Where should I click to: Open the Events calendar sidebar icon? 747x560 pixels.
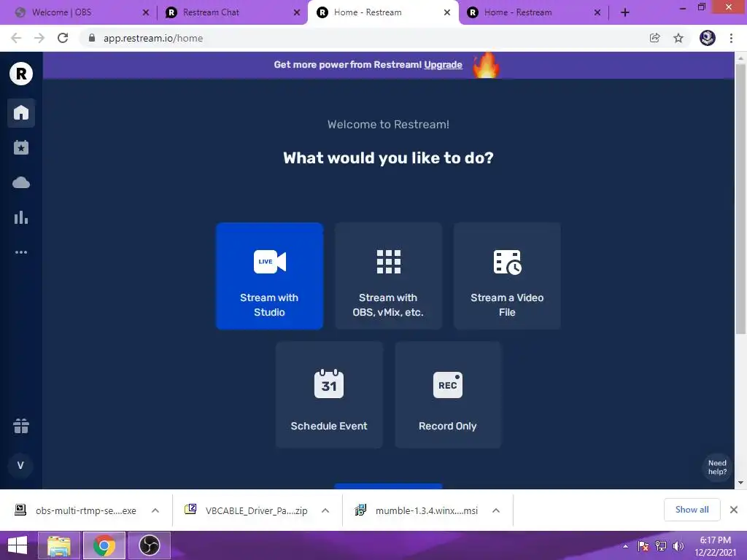(21, 147)
